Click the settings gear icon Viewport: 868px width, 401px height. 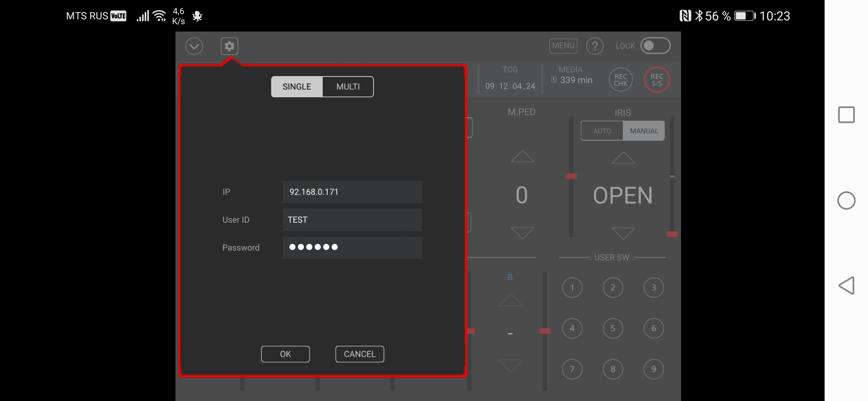tap(229, 46)
